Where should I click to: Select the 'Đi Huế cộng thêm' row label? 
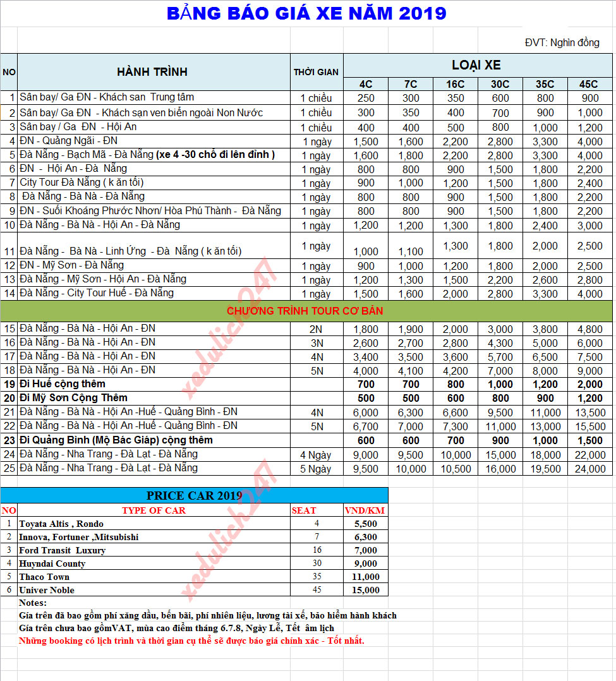tap(63, 384)
